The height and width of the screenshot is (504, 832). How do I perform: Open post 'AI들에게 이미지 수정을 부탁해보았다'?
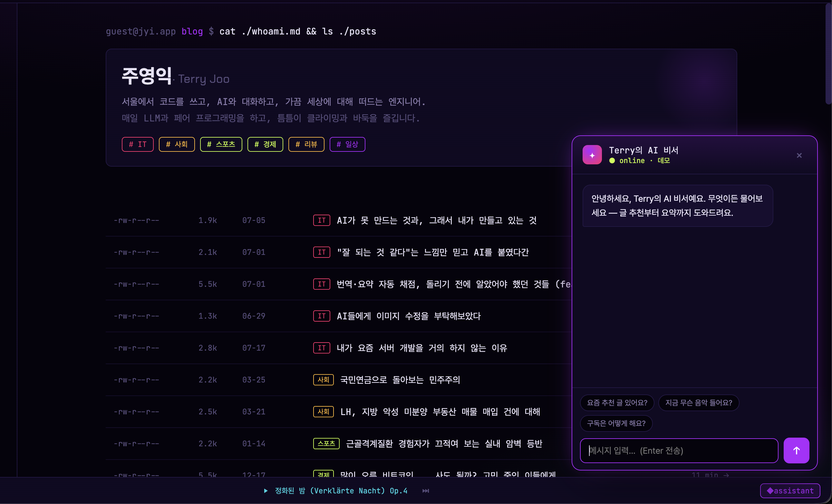click(x=409, y=316)
